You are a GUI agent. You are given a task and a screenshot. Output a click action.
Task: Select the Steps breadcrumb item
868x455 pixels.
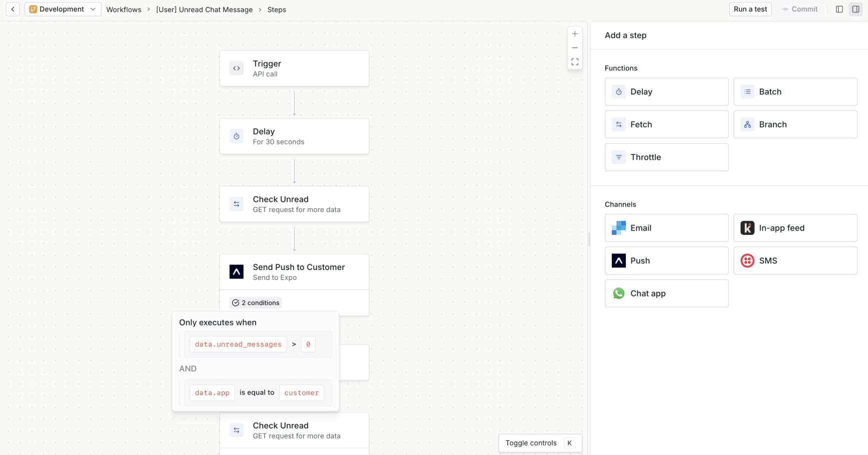coord(277,9)
